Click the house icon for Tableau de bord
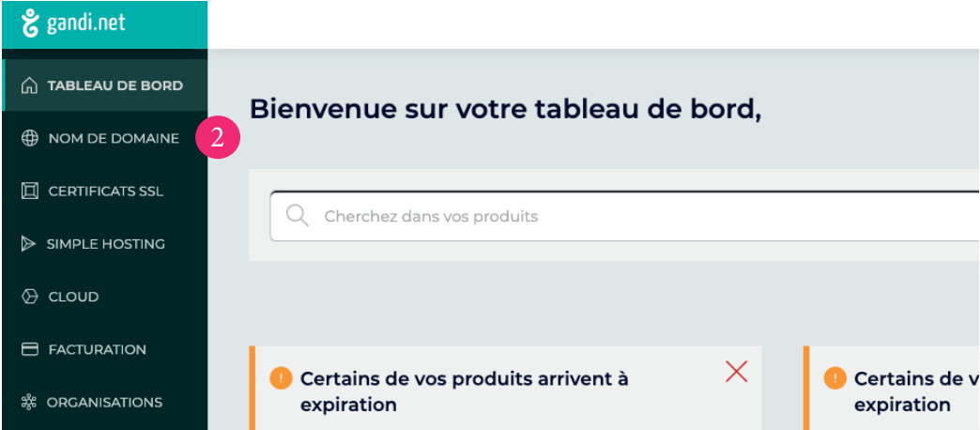980x430 pixels. coord(29,85)
